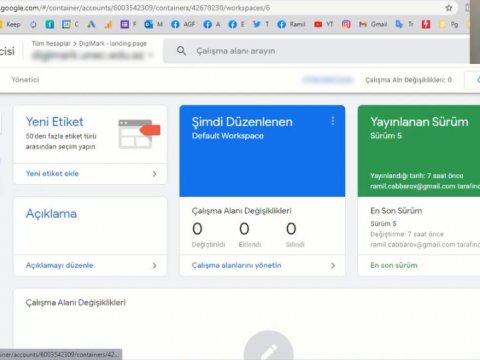Click the Yeni etiket ekle link
This screenshot has height=360, width=480.
pyautogui.click(x=52, y=173)
